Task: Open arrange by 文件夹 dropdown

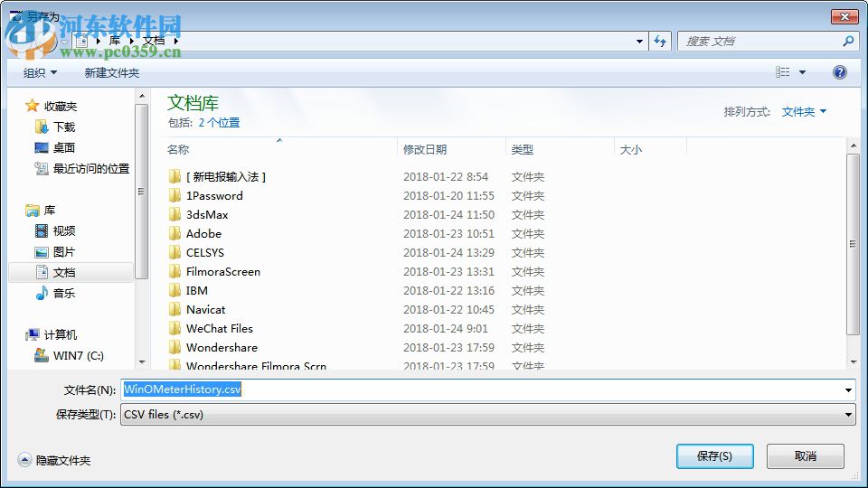Action: pos(804,112)
